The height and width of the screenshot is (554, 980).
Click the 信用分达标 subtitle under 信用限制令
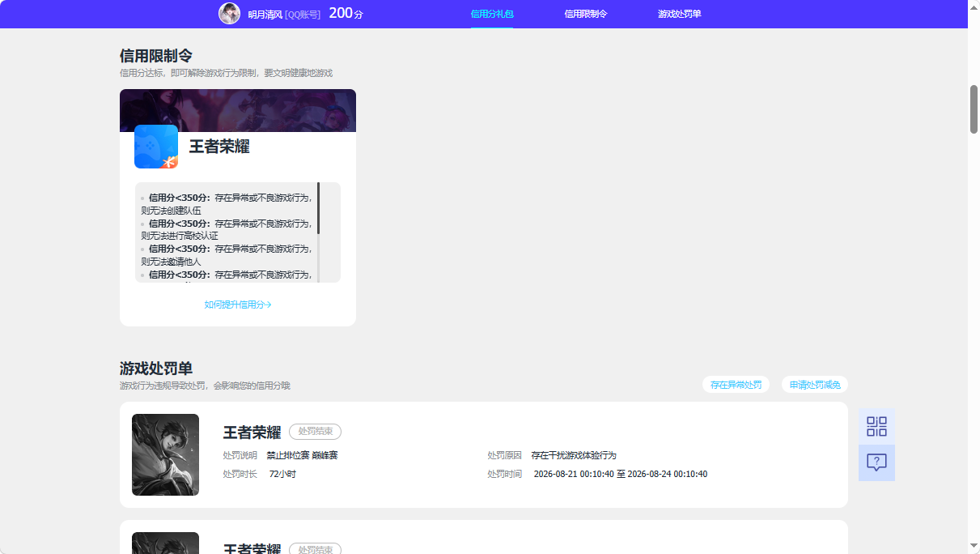pos(226,73)
